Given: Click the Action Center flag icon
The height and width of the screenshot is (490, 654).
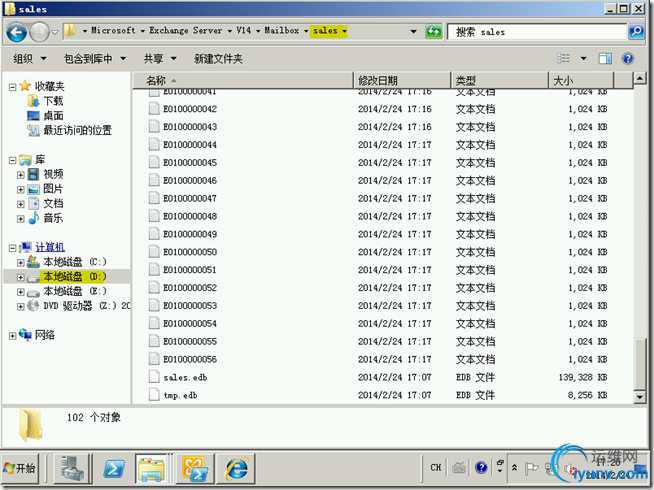Looking at the screenshot, I should [x=531, y=468].
